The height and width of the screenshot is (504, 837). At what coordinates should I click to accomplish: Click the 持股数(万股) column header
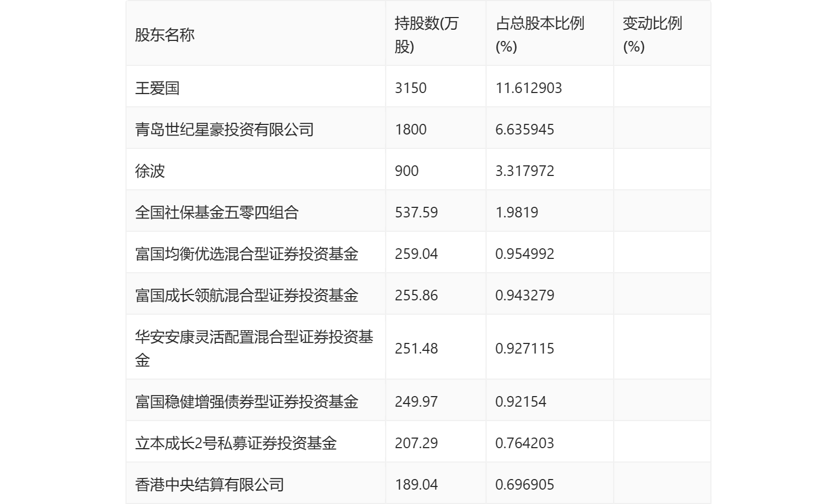[426, 35]
